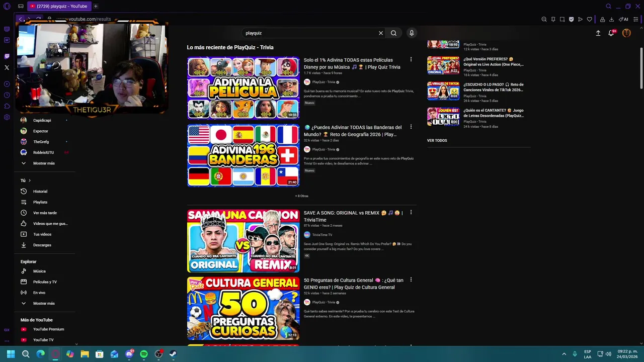The image size is (644, 362).
Task: Open Tus videos in the sidebar
Action: pos(42,234)
